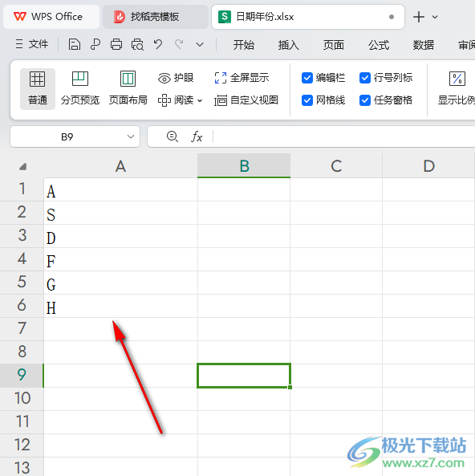Switch to 分页预览 page break preview
Screen dimensions: 475x476
coord(80,88)
